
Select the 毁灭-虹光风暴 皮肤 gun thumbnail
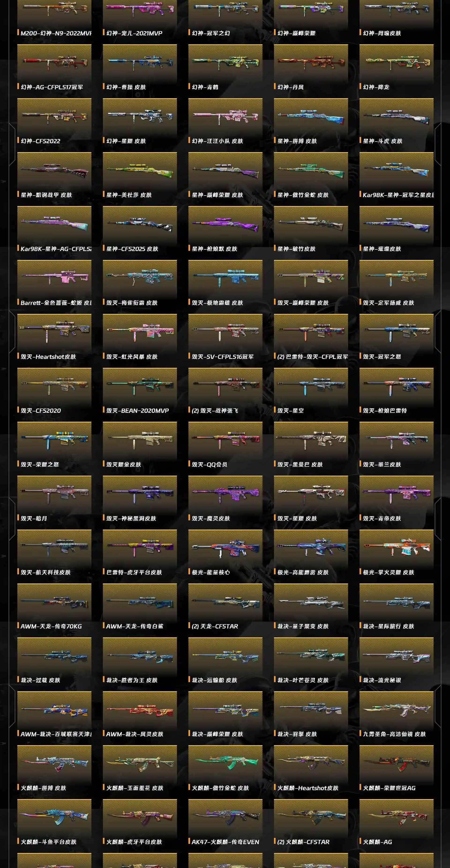coord(139,333)
